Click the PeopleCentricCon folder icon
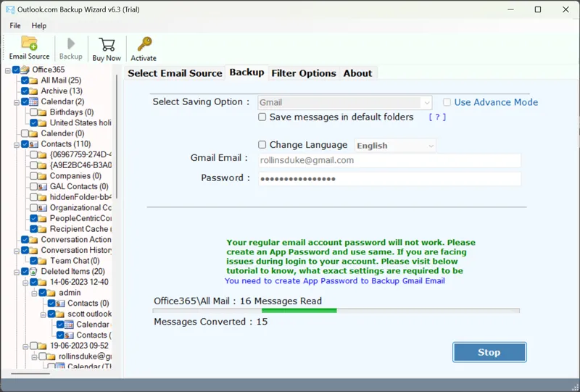The image size is (580, 392). [x=43, y=218]
